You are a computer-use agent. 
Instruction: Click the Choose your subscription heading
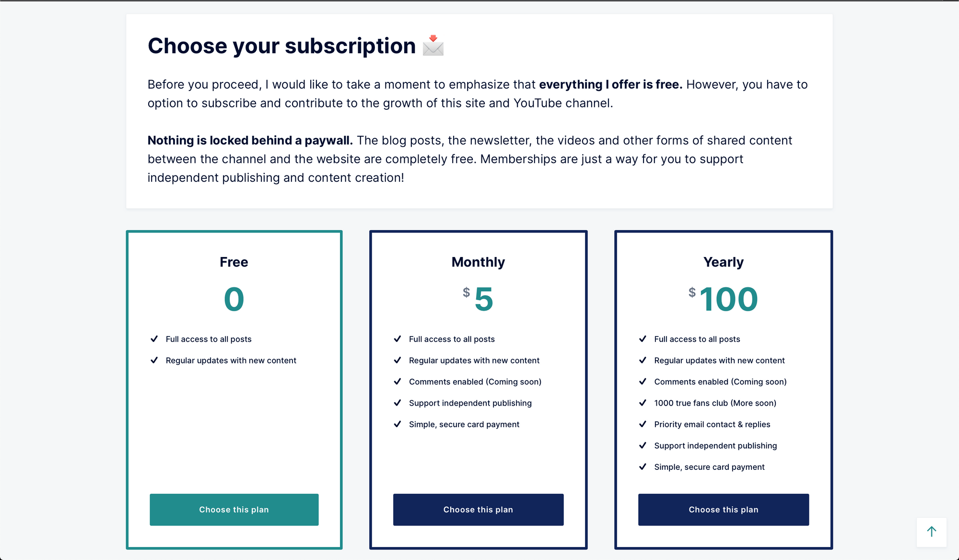282,47
